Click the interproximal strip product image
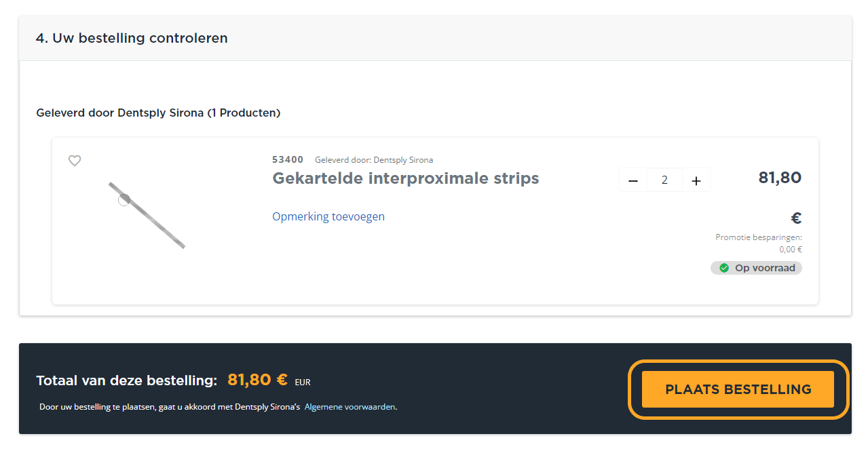This screenshot has height=451, width=868. [147, 215]
